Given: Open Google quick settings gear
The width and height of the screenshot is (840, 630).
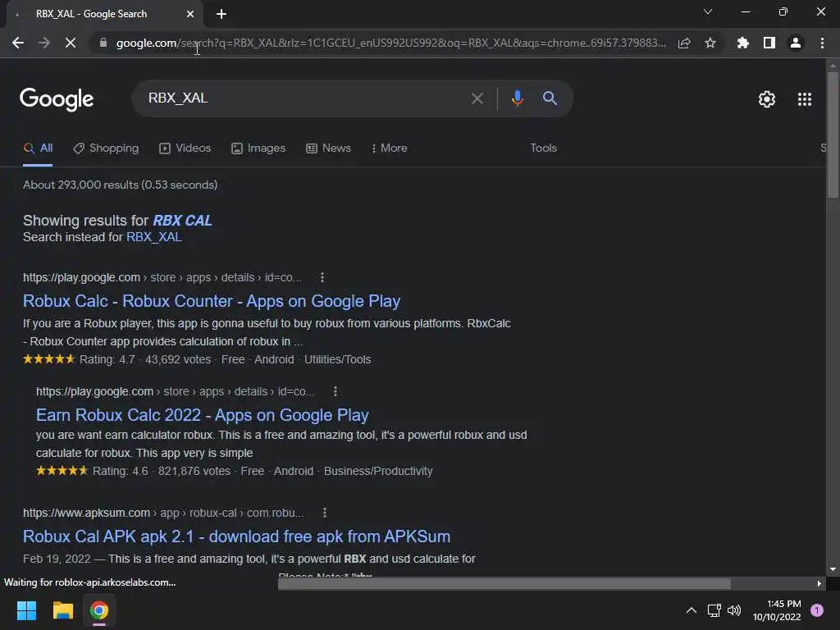Looking at the screenshot, I should [767, 99].
